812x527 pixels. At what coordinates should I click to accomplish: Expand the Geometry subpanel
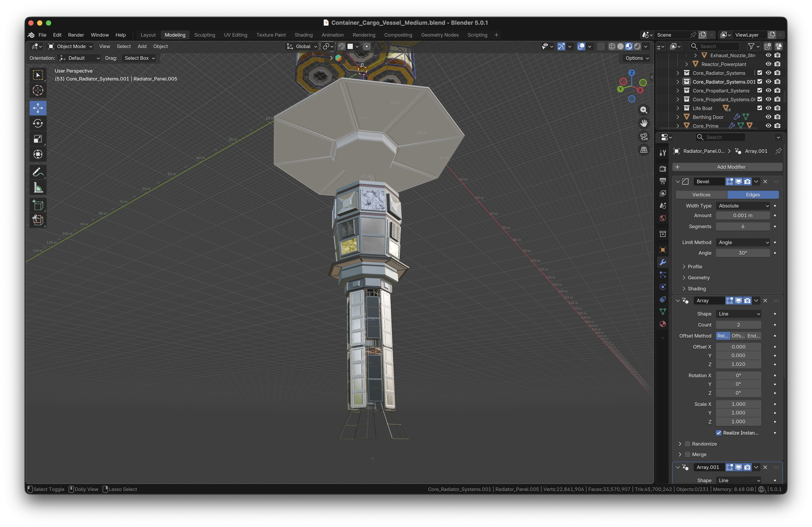(698, 278)
